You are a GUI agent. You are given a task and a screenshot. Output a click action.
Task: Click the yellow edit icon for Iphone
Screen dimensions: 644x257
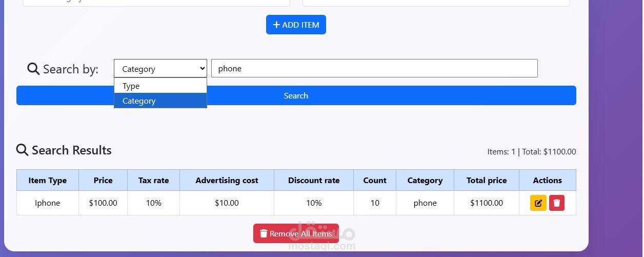tap(538, 203)
